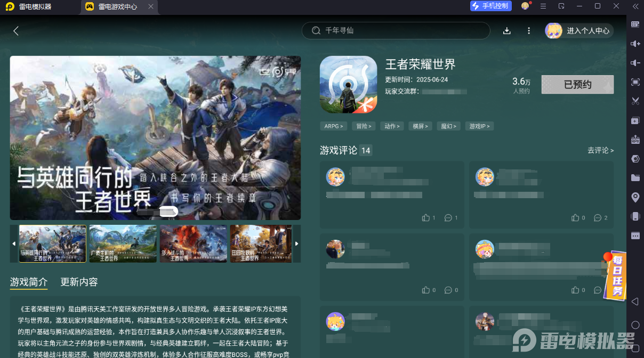Click the 手机控制 button
The height and width of the screenshot is (358, 644).
pos(491,6)
